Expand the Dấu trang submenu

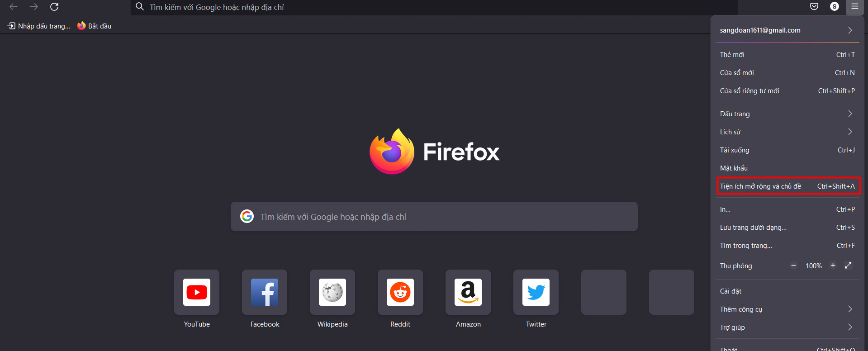tap(787, 114)
